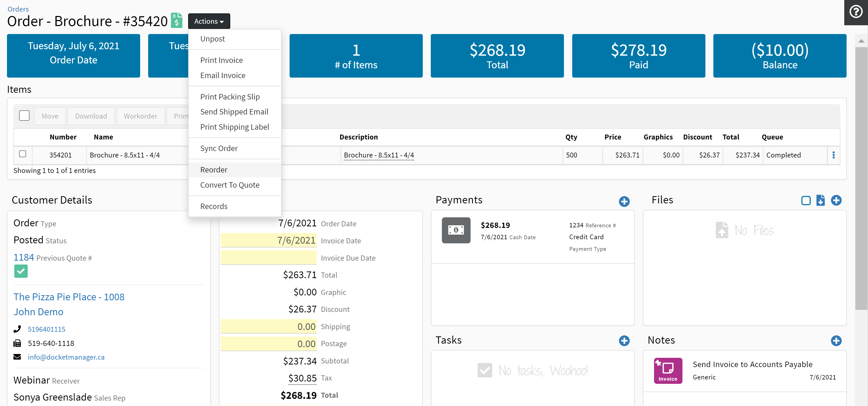Image resolution: width=868 pixels, height=406 pixels.
Task: Select Print Packing Slip menu entry
Action: (x=230, y=97)
